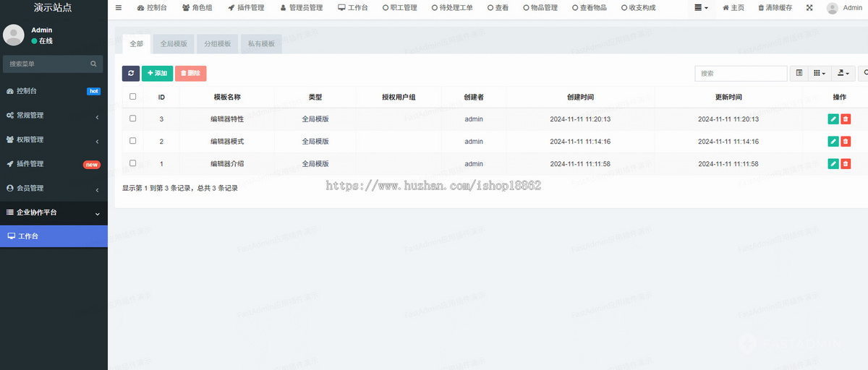Viewport: 868px width, 370px height.
Task: Check the box for row ID 1
Action: [x=132, y=163]
